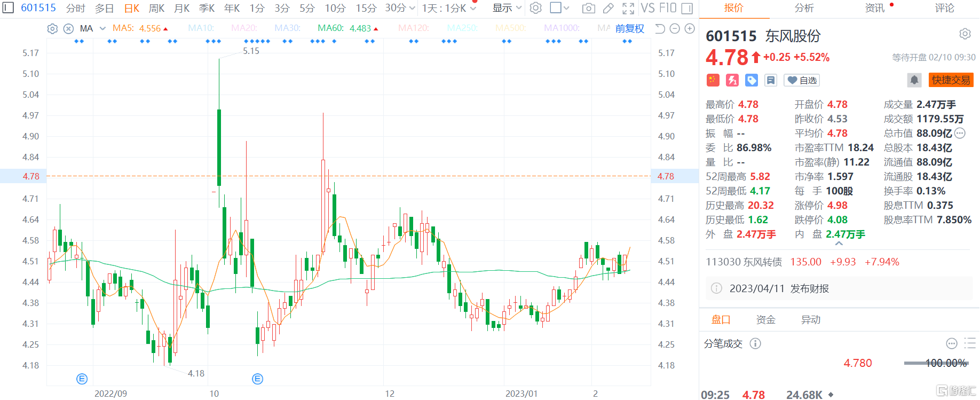The height and width of the screenshot is (400, 980).
Task: Switch to 多日 multi-day chart
Action: pyautogui.click(x=105, y=8)
